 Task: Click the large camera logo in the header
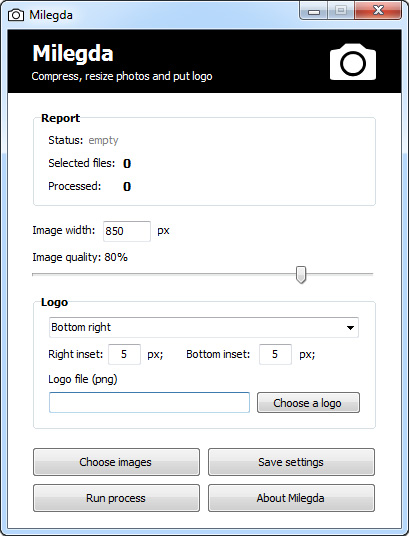(353, 62)
